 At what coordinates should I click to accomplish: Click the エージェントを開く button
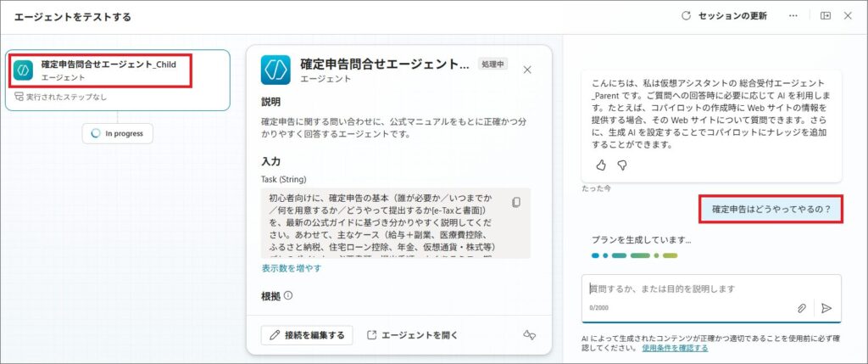(x=411, y=335)
